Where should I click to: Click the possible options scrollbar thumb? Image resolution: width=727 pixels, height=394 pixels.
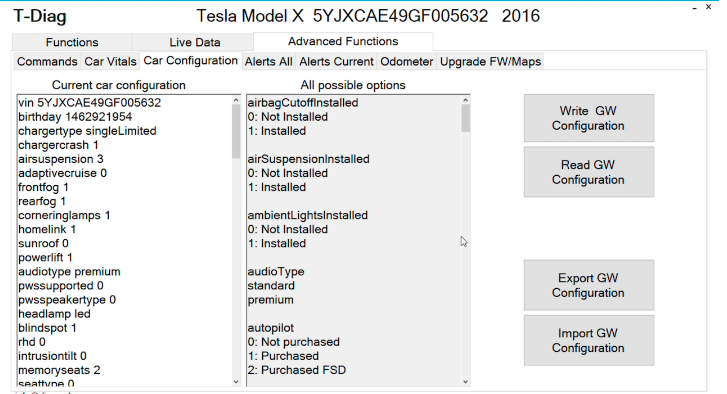coord(466,118)
